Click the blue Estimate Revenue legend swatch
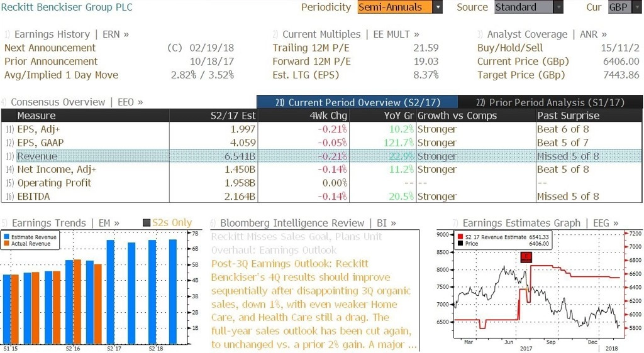644x353 pixels. [x=6, y=237]
